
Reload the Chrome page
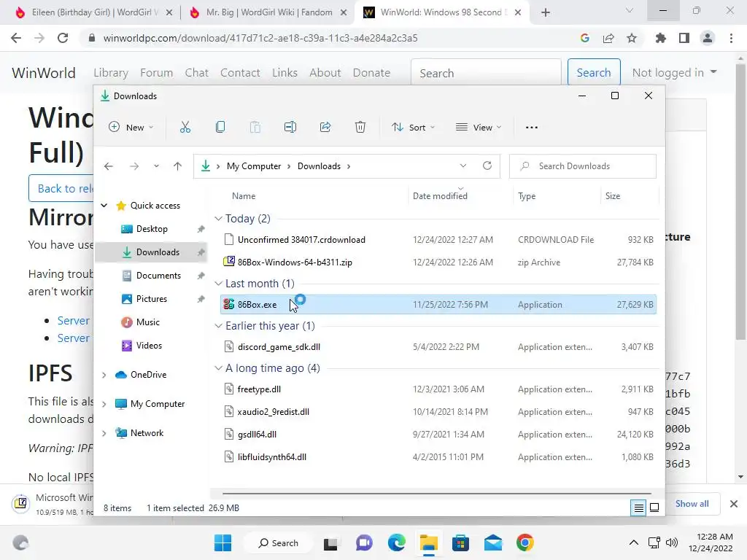pos(63,38)
